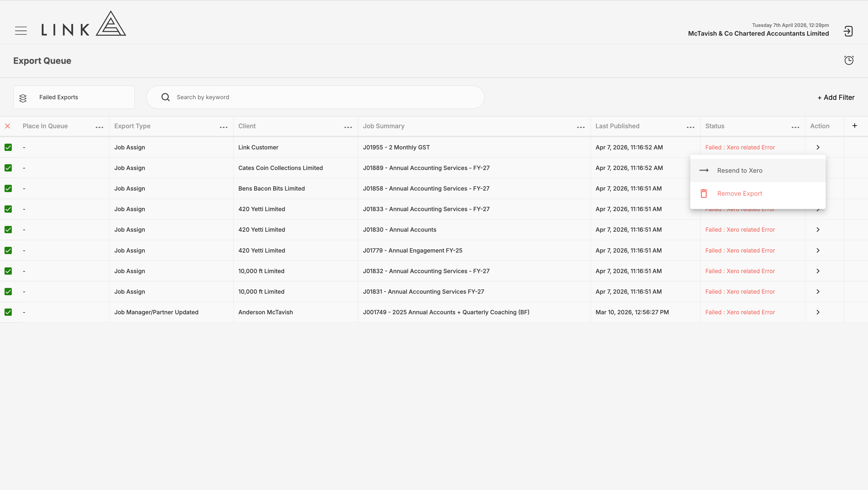Click Failed status for Anderson McTavish row
Screen dimensions: 868x490
tap(740, 312)
